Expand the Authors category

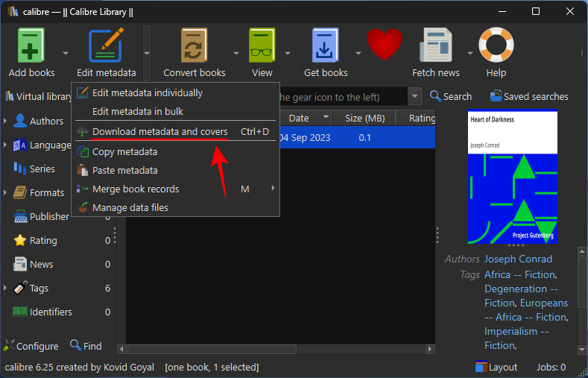(x=5, y=121)
